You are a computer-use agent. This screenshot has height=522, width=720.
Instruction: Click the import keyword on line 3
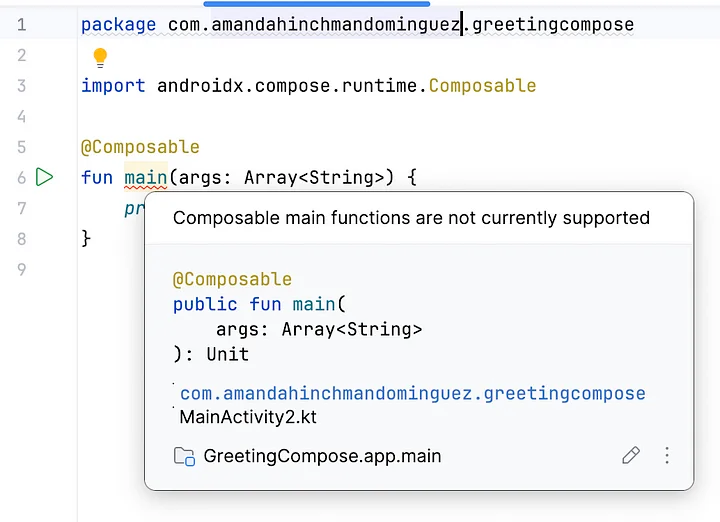pos(112,86)
